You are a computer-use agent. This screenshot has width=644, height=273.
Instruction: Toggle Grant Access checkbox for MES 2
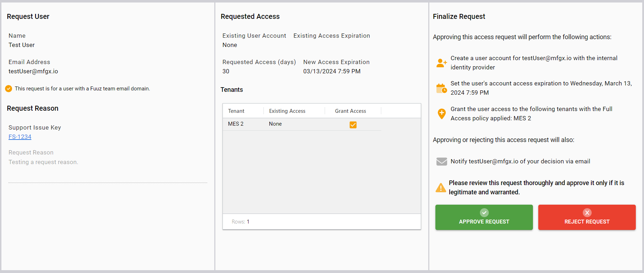[353, 125]
